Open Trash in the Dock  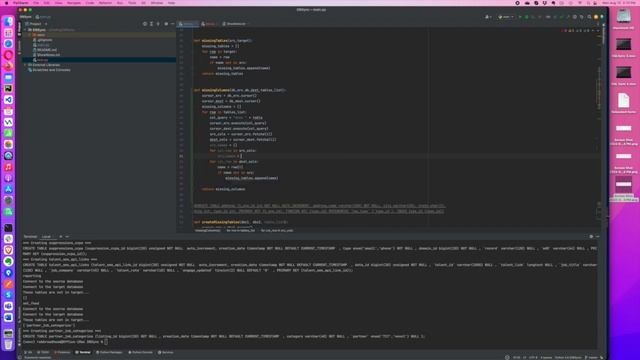[8, 345]
